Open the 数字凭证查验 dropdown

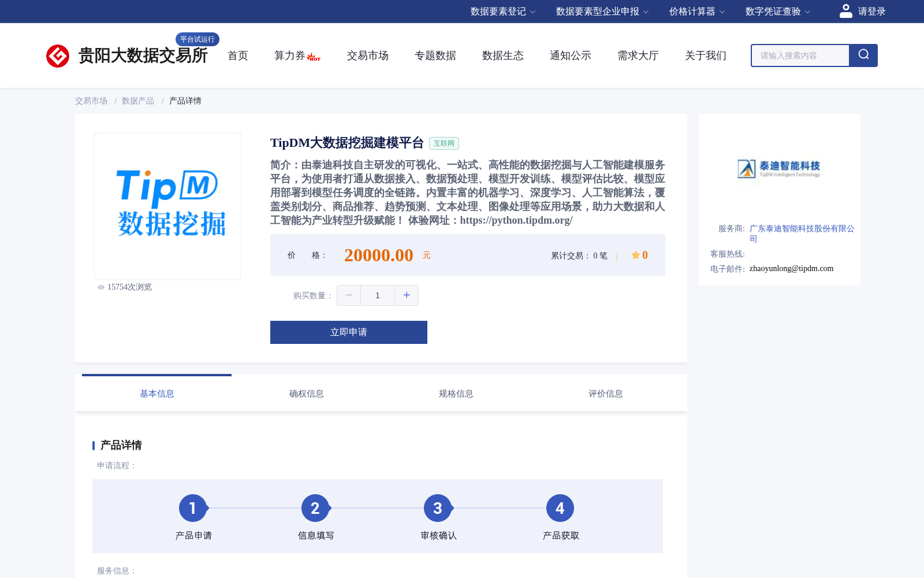[778, 12]
